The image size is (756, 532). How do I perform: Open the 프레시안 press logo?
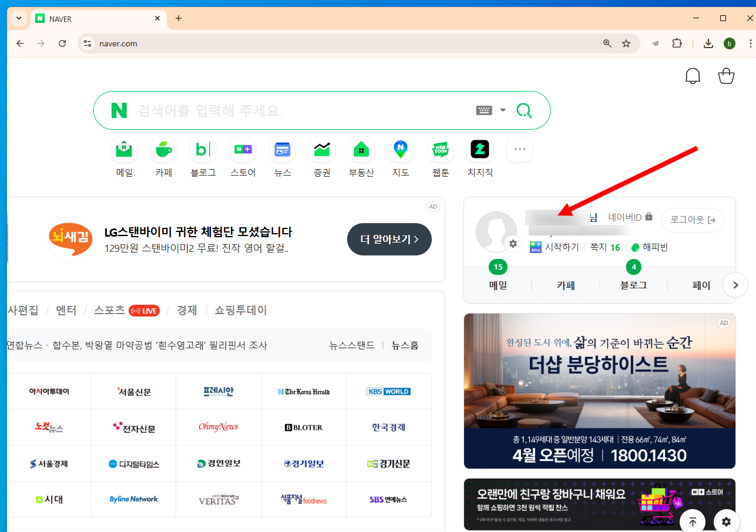pyautogui.click(x=219, y=391)
